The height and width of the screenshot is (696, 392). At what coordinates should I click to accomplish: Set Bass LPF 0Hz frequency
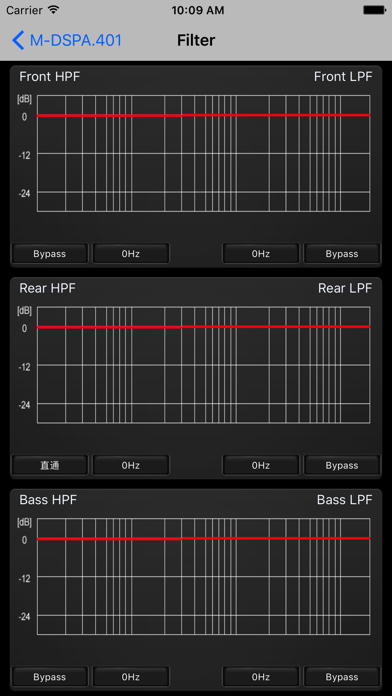[261, 677]
